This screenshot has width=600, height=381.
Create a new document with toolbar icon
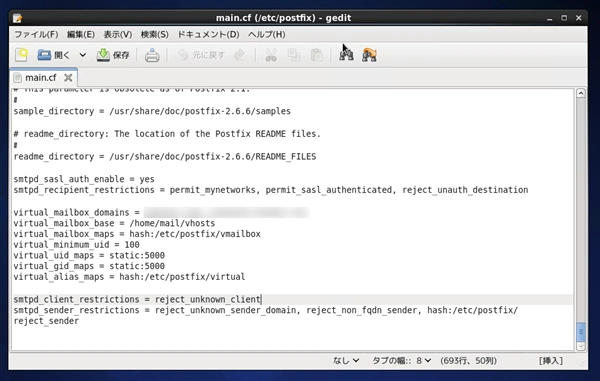21,55
